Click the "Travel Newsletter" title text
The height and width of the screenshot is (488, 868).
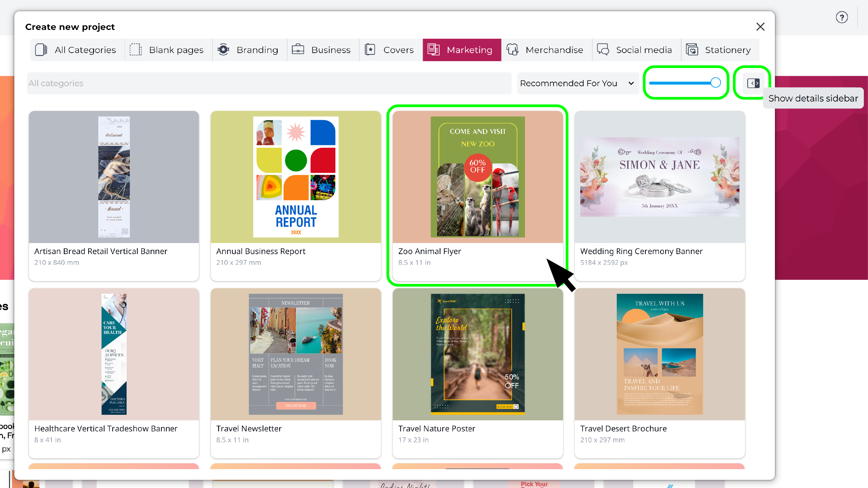pyautogui.click(x=249, y=428)
